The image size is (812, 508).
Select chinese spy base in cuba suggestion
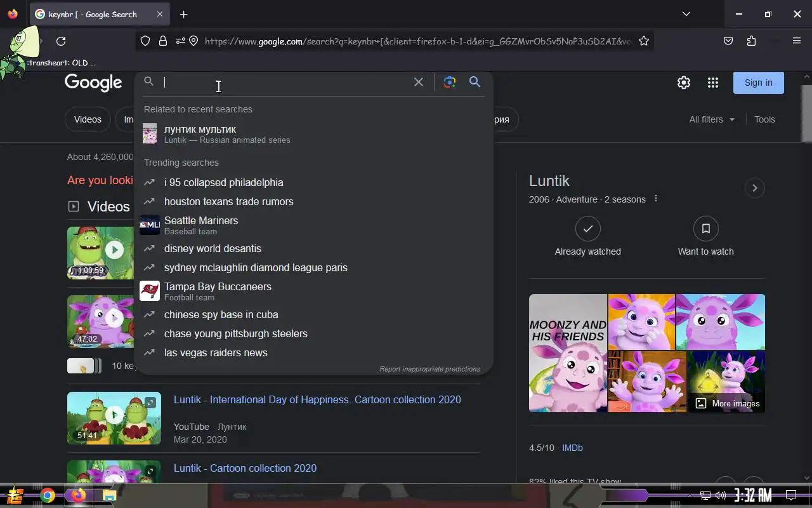click(313, 314)
